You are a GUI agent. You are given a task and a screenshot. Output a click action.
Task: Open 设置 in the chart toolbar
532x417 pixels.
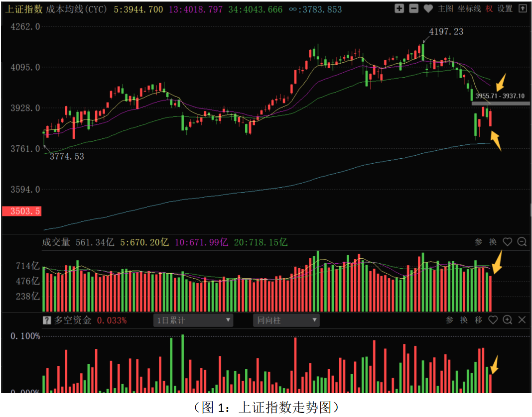[505, 9]
